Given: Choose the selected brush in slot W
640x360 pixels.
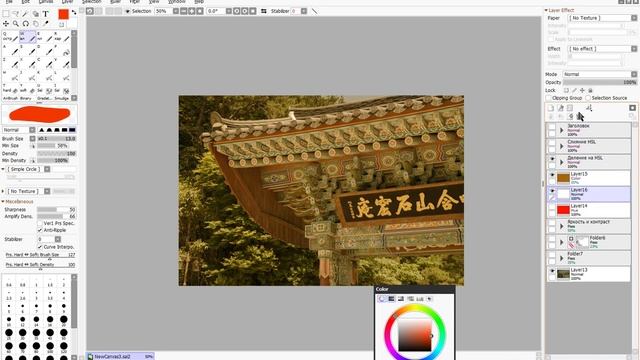Looking at the screenshot, I should pos(27,37).
